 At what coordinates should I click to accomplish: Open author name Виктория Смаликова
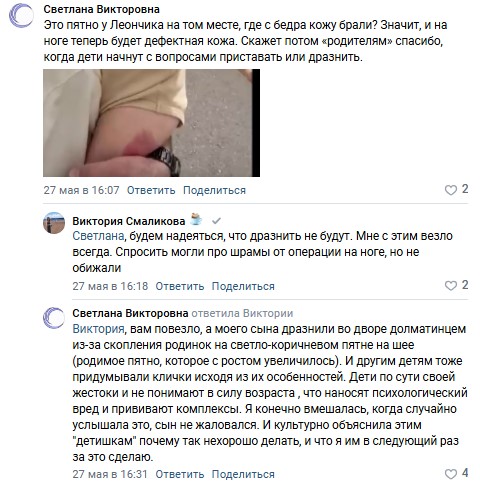[x=129, y=221]
